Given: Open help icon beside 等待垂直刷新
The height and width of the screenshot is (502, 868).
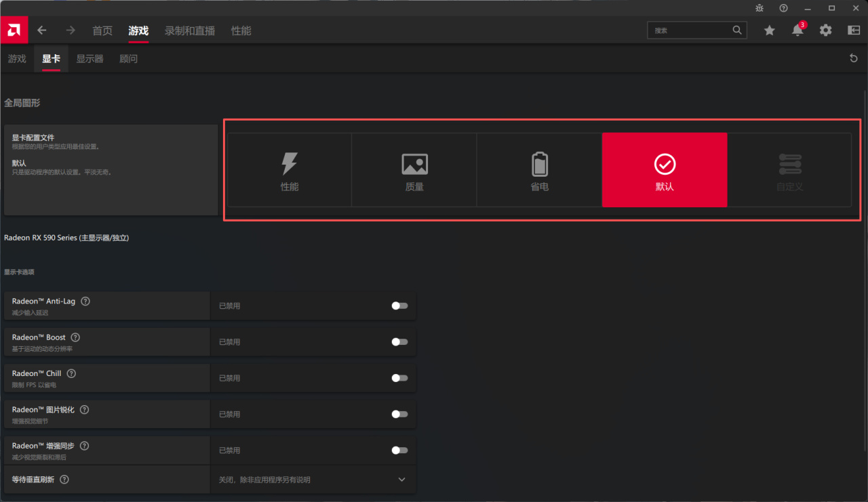Looking at the screenshot, I should pyautogui.click(x=64, y=480).
